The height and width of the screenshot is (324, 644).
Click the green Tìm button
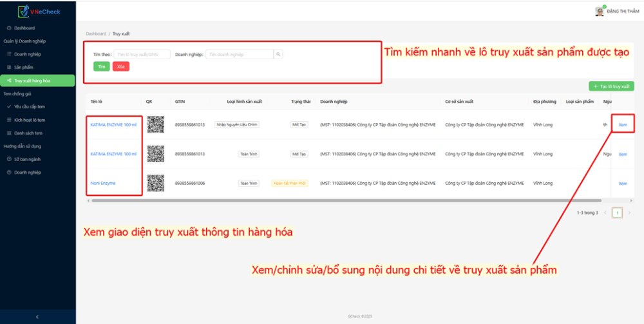102,66
